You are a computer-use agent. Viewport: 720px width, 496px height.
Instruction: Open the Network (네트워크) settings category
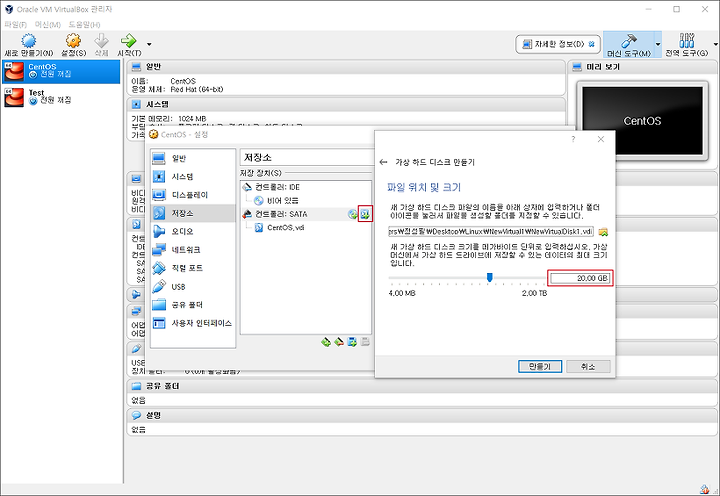coord(193,250)
